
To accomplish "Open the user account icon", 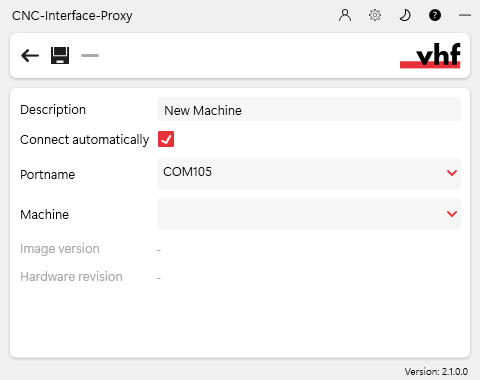I will pos(345,15).
